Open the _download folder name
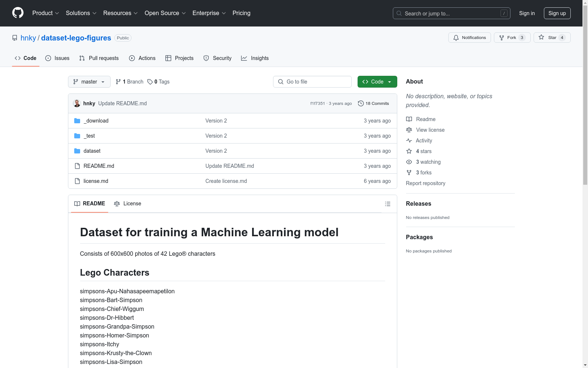 point(96,121)
